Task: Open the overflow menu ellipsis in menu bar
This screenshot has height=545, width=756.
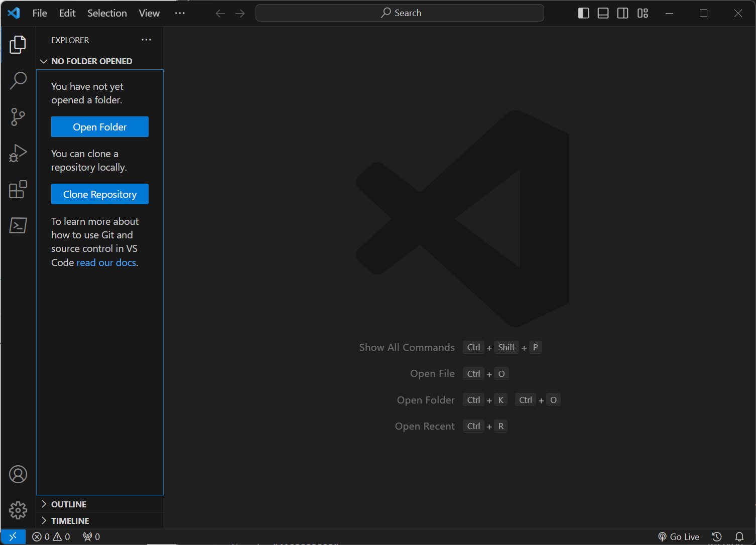Action: coord(180,13)
